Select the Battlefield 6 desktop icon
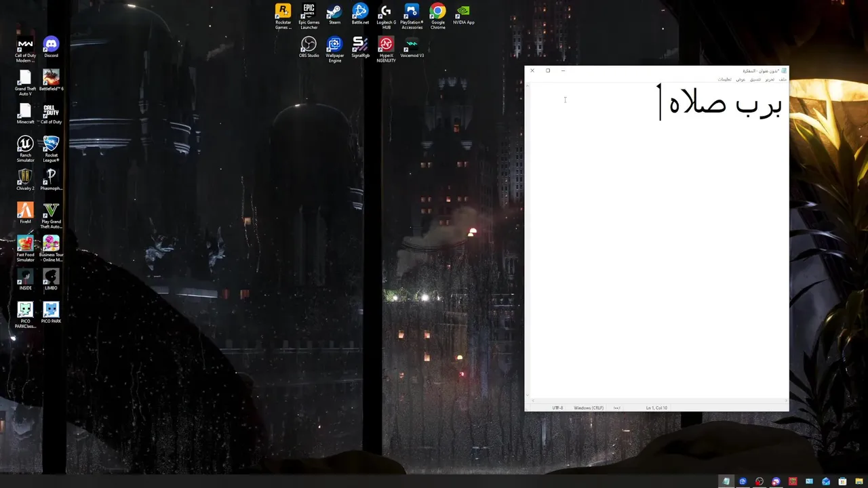Screen dimensions: 868x488 51,81
